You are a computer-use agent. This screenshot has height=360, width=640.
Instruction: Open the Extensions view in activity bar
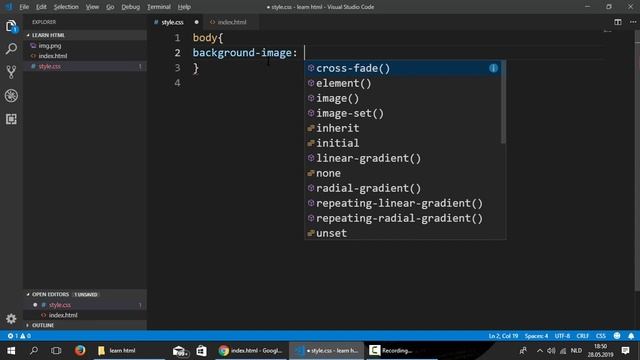pos(11,119)
